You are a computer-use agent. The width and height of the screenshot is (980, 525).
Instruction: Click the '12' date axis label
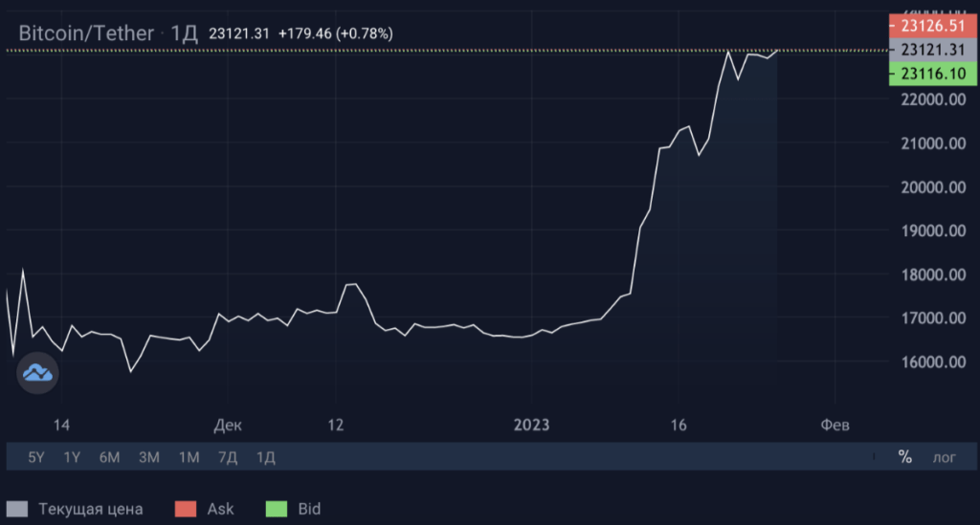(336, 426)
